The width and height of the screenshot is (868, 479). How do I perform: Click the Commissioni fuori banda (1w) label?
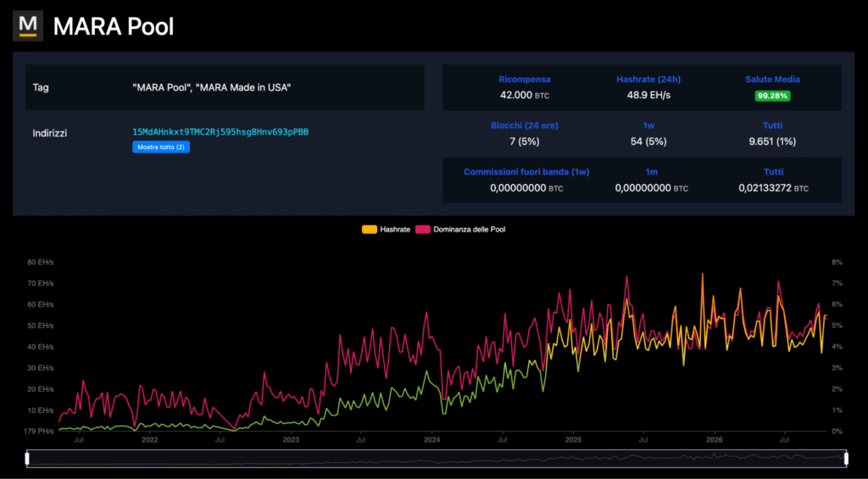pos(526,172)
